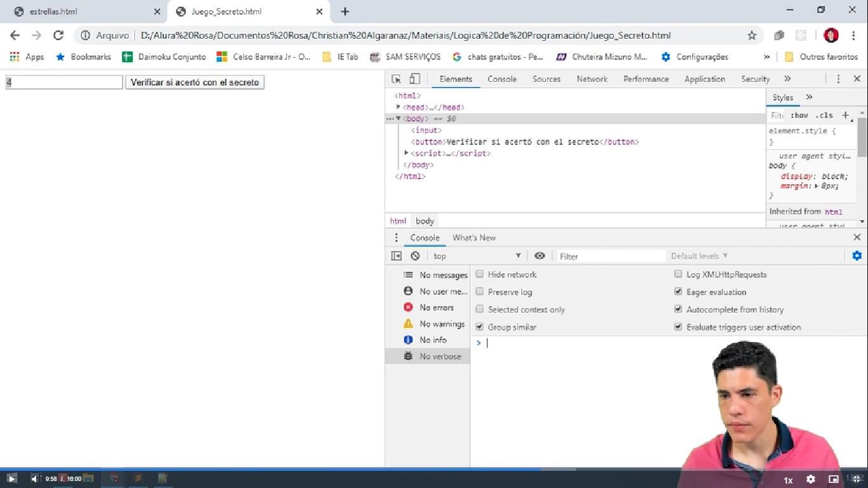Switch to the DevTools Console tab
Image resolution: width=868 pixels, height=488 pixels.
(x=502, y=79)
